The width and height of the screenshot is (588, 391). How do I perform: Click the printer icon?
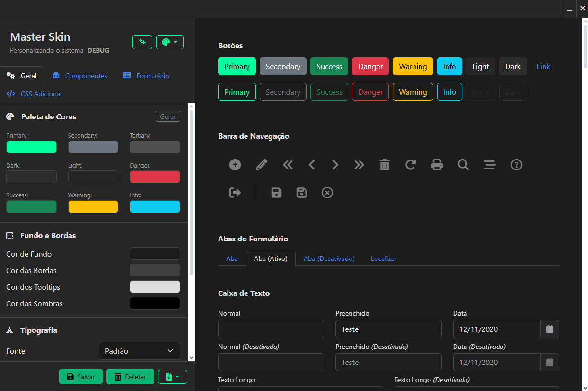point(437,165)
